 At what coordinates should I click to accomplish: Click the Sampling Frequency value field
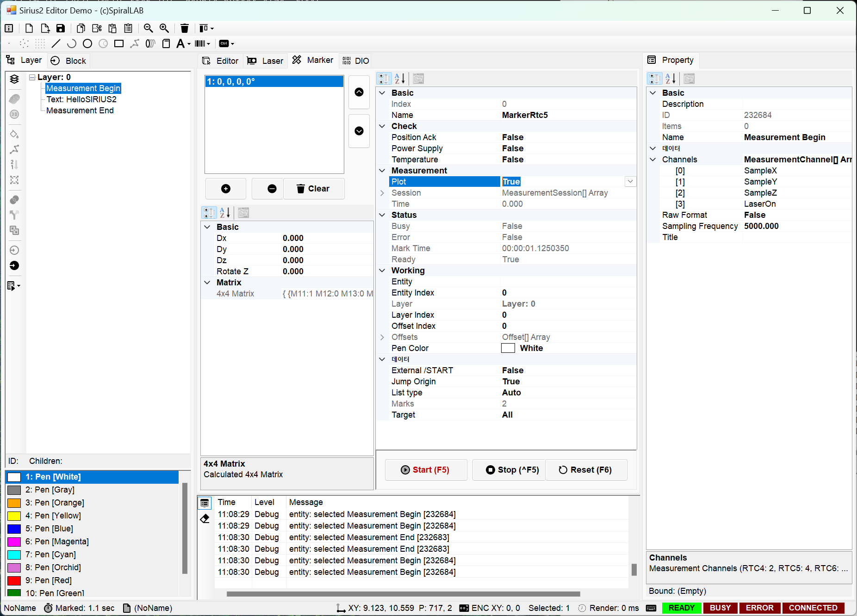(797, 226)
